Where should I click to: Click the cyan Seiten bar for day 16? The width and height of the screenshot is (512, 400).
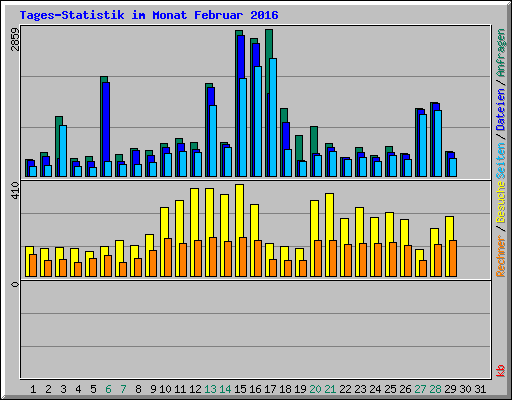pos(258,121)
